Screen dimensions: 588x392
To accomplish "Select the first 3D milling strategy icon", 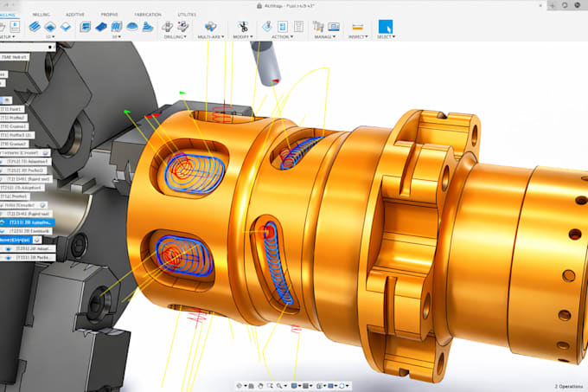I will coord(85,27).
